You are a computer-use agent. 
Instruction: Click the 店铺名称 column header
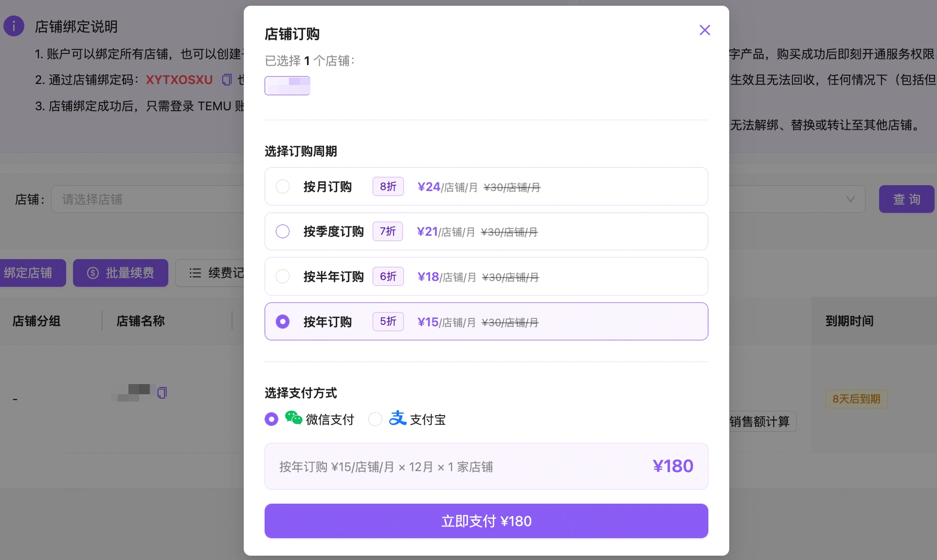pyautogui.click(x=141, y=321)
